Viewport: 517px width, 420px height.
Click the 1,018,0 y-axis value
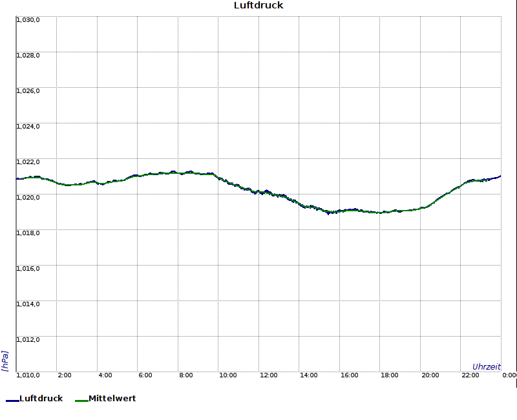[x=28, y=233]
